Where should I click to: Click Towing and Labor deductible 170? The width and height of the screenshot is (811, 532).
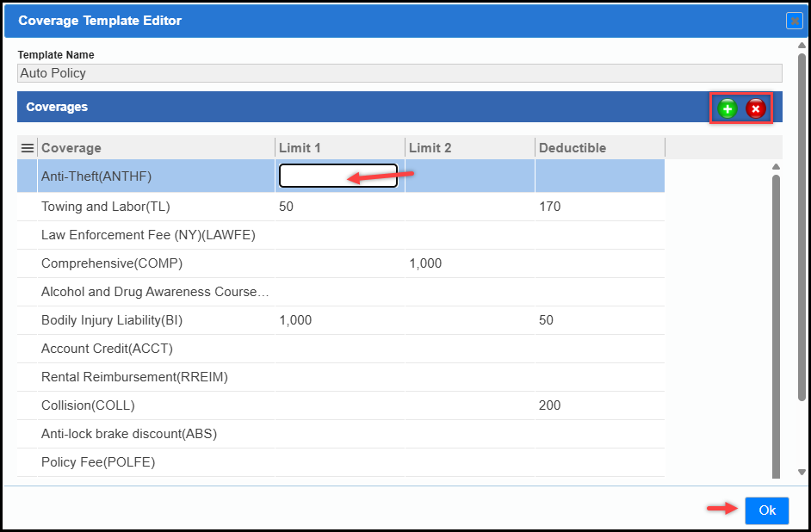click(x=549, y=207)
